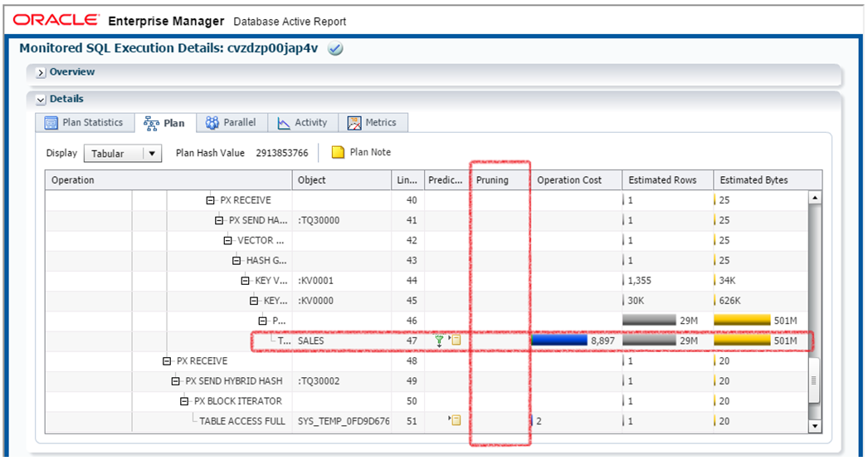Click the gray estimated rows bar on line 46

[649, 321]
